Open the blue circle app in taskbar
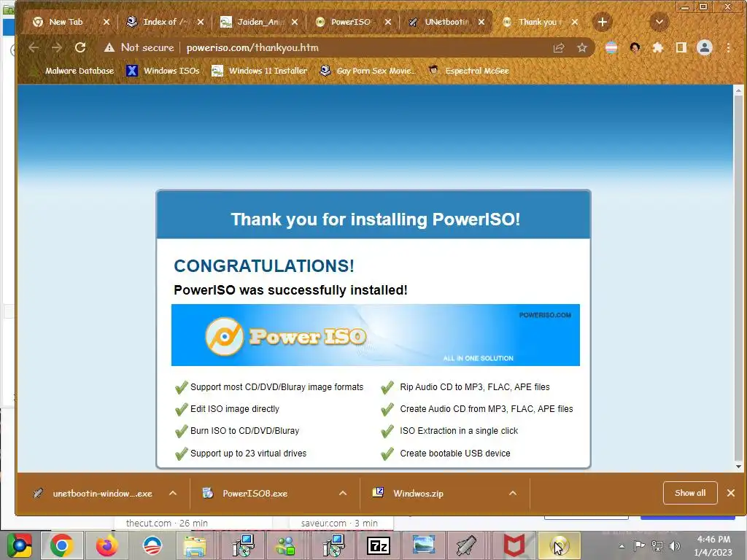The width and height of the screenshot is (747, 560). [x=152, y=545]
